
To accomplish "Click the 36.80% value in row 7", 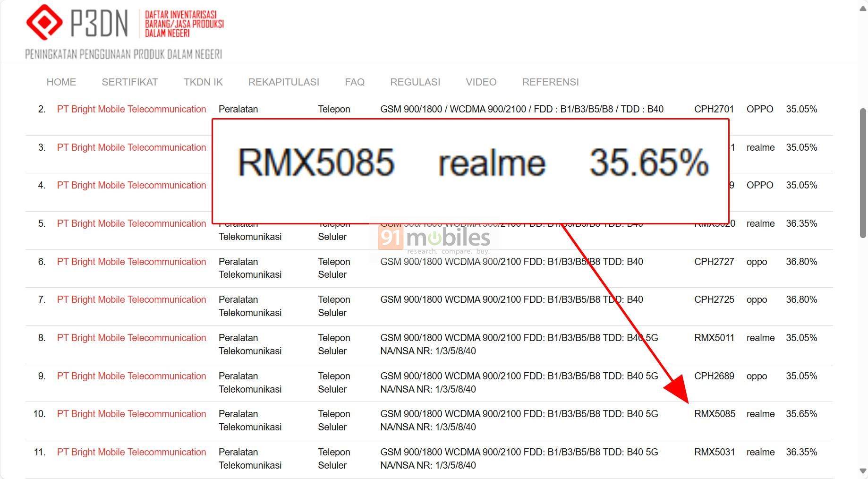I will pyautogui.click(x=801, y=299).
